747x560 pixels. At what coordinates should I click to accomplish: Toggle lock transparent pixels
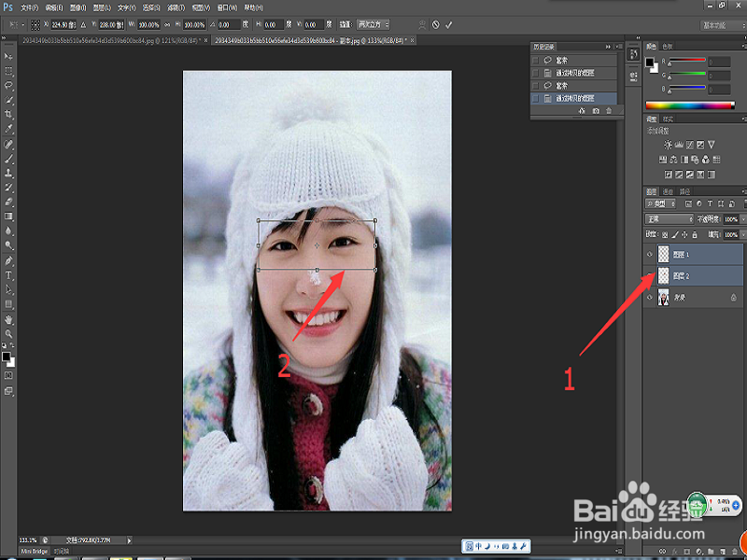[x=665, y=235]
